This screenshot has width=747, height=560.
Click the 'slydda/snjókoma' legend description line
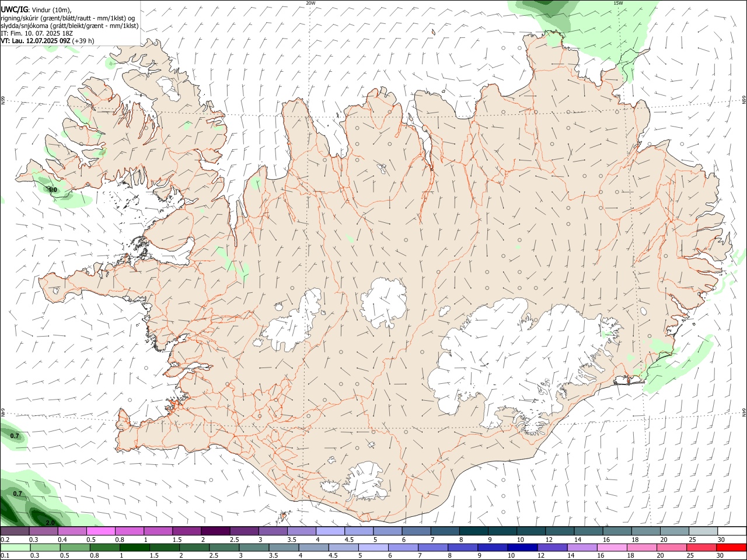[x=69, y=26]
